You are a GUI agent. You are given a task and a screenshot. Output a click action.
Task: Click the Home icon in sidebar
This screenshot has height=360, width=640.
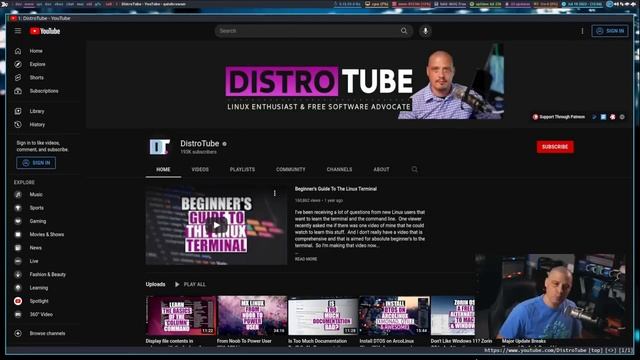click(x=18, y=51)
